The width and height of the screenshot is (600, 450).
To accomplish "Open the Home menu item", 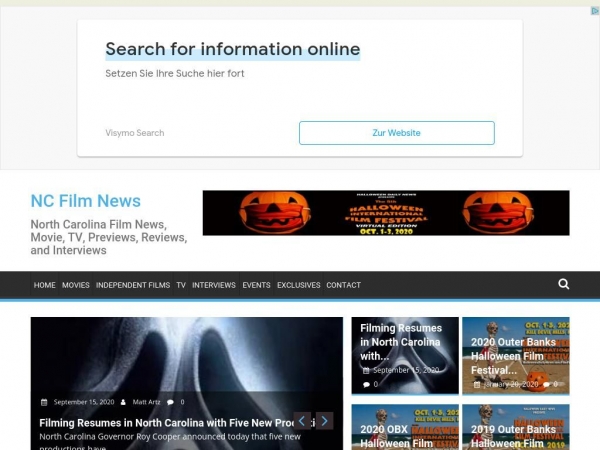I will [x=44, y=285].
